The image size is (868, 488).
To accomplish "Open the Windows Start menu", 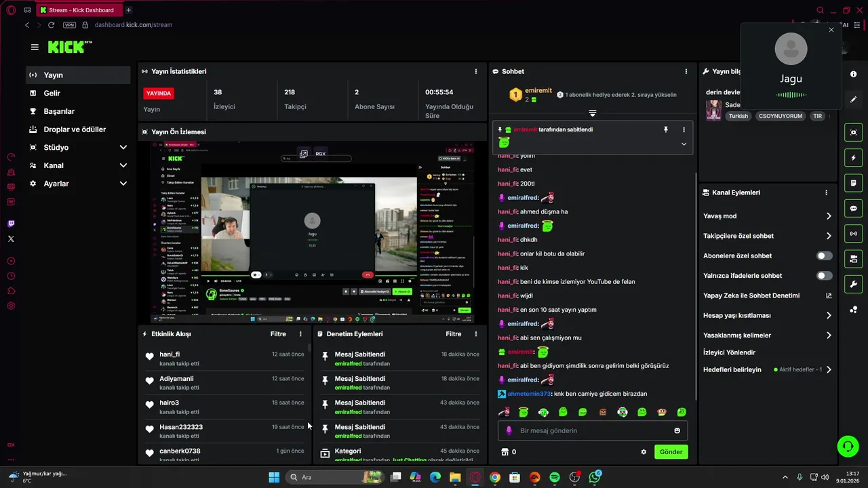I will (274, 477).
